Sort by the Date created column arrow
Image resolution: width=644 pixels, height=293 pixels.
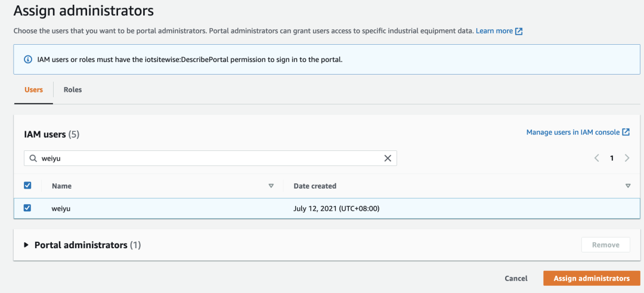pos(627,186)
